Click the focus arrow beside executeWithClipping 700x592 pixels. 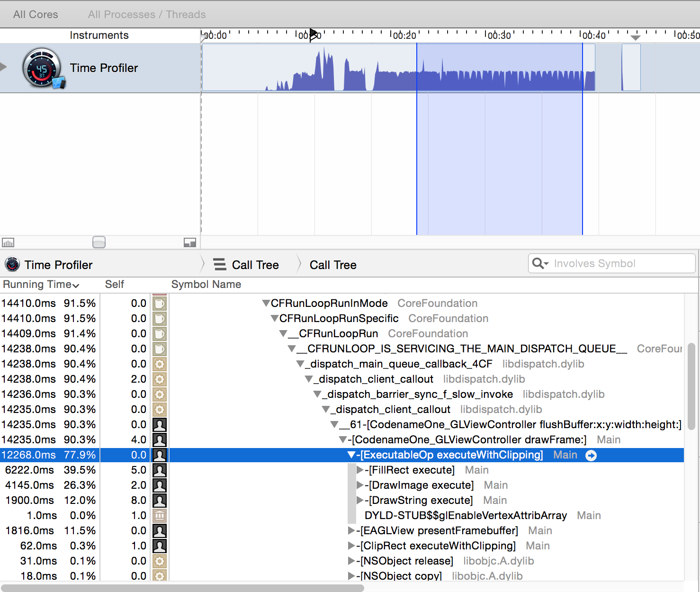(x=591, y=455)
